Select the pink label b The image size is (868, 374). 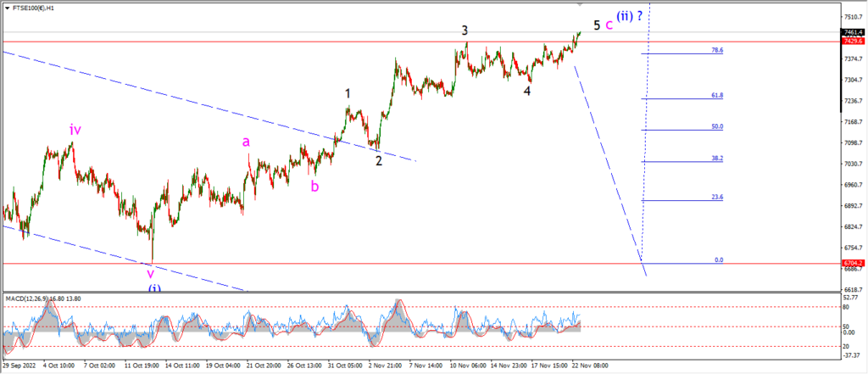pyautogui.click(x=314, y=187)
